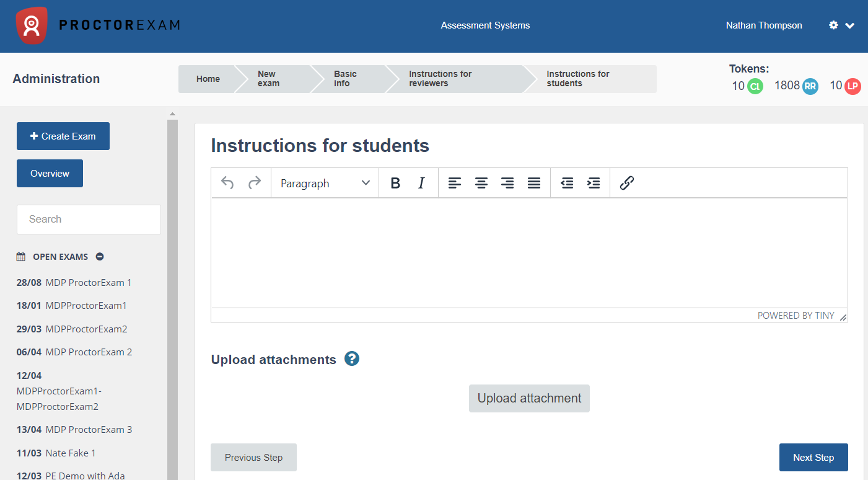The image size is (868, 480).
Task: Click the Previous Step button
Action: tap(253, 458)
